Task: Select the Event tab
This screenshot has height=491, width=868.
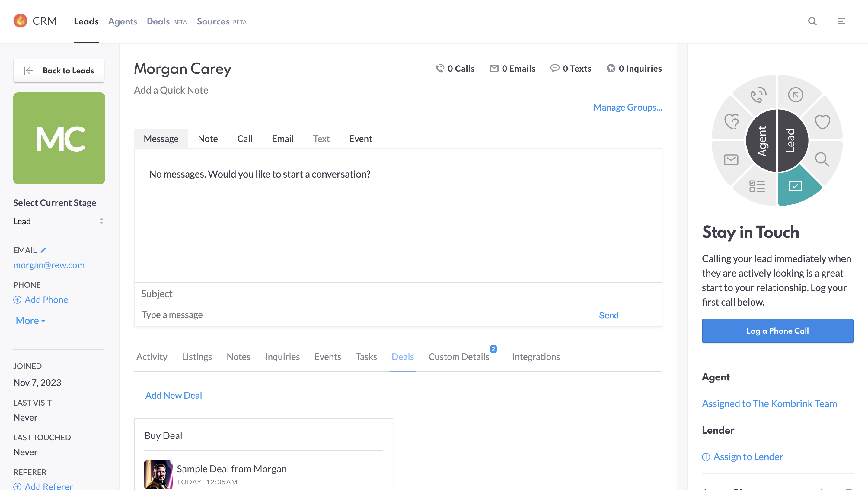Action: coord(360,138)
